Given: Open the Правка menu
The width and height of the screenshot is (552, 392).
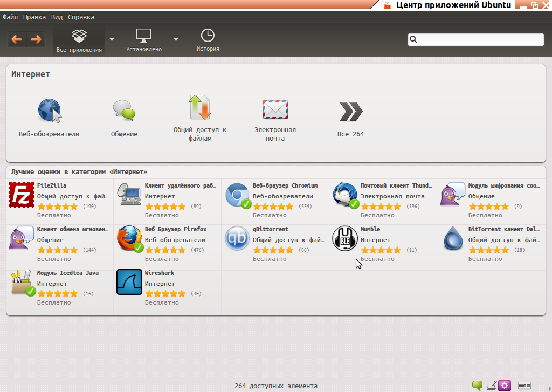Looking at the screenshot, I should click(x=34, y=17).
